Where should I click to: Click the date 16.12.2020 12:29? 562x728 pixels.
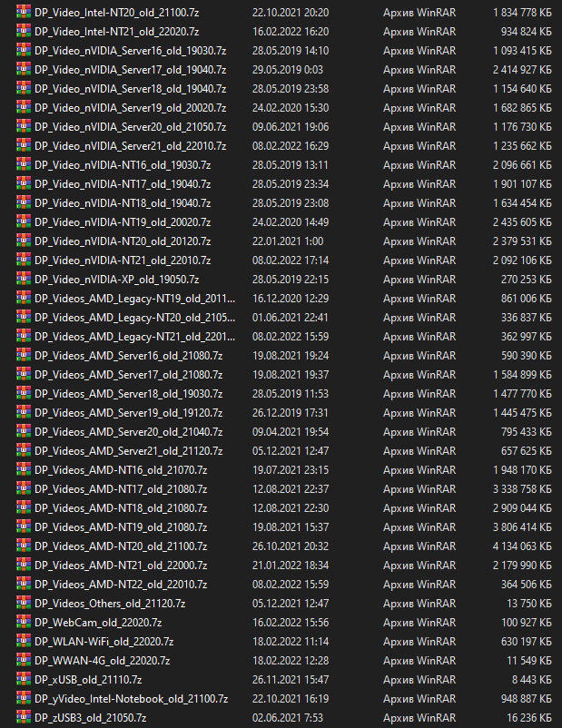pyautogui.click(x=291, y=298)
